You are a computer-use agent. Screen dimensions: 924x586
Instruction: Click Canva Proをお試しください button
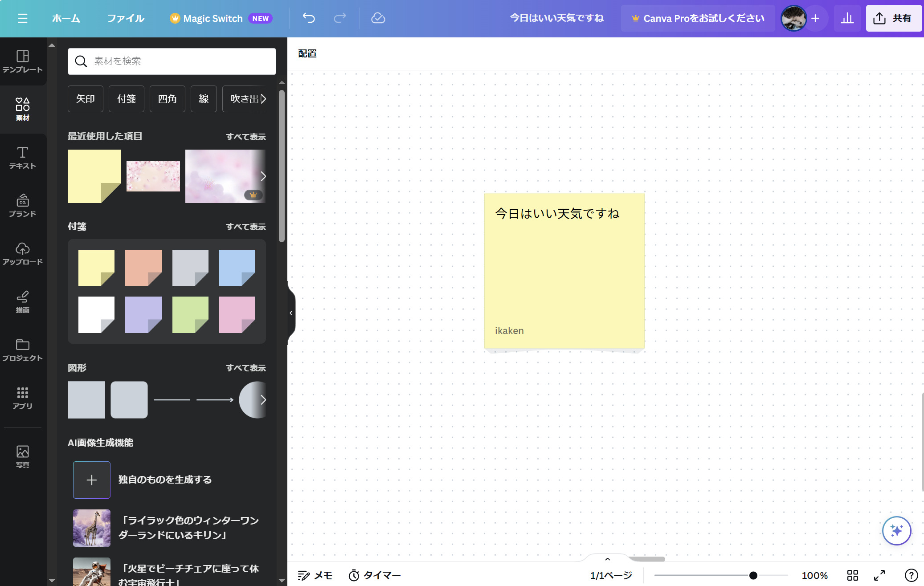click(x=698, y=18)
